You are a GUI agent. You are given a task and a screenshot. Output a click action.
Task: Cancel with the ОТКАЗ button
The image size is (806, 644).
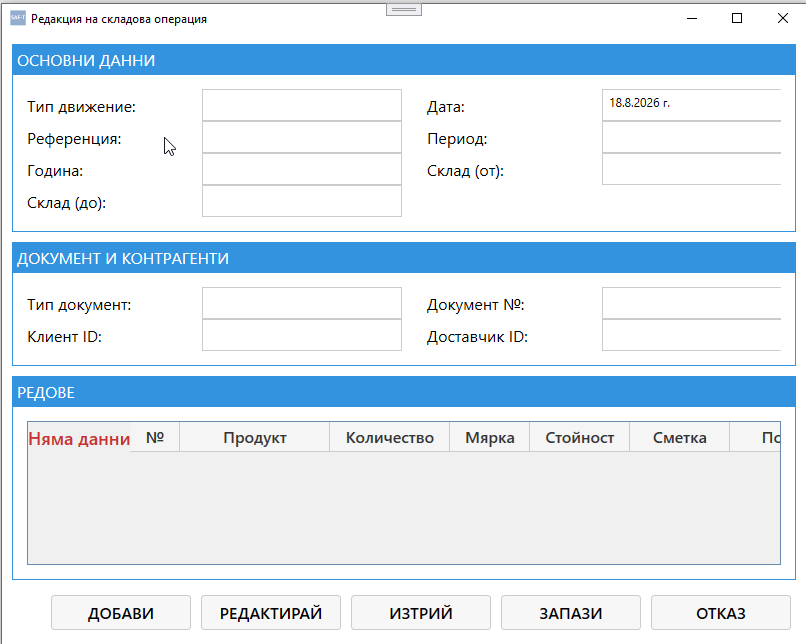pyautogui.click(x=721, y=613)
